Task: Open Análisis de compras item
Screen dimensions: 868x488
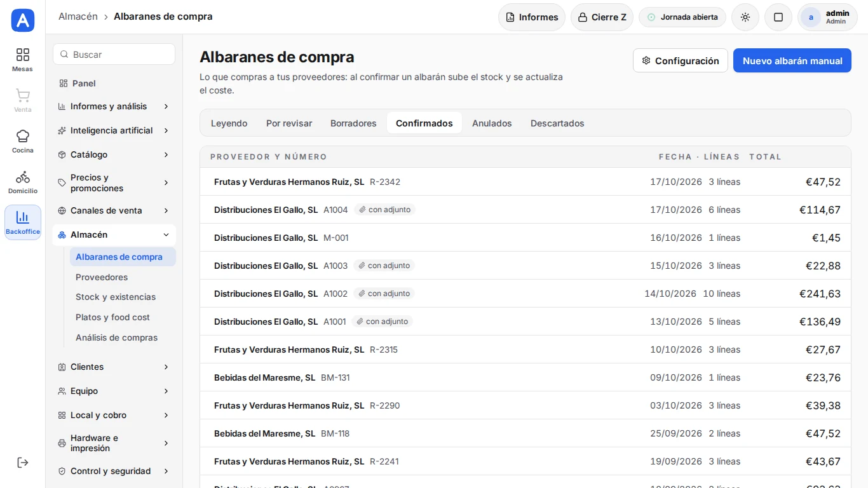Action: pyautogui.click(x=123, y=338)
